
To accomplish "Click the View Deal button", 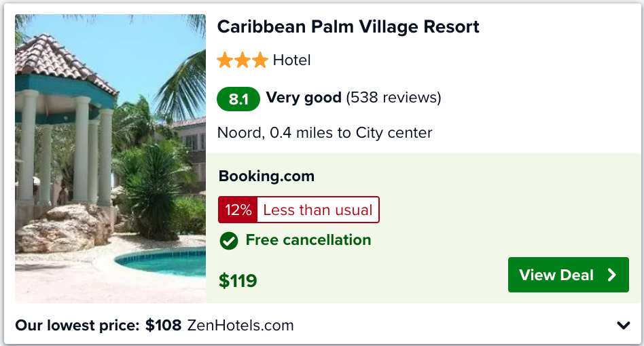I will (568, 275).
